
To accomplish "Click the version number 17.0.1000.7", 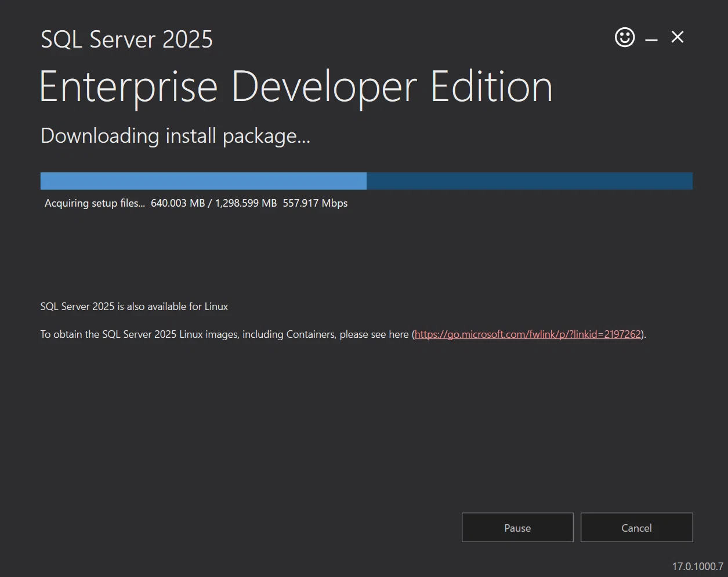I will point(698,566).
